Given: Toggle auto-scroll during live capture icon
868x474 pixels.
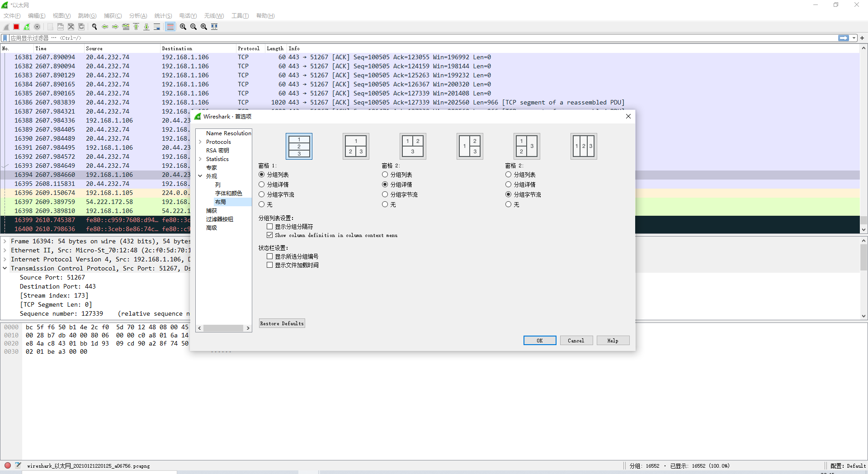Looking at the screenshot, I should click(x=157, y=27).
